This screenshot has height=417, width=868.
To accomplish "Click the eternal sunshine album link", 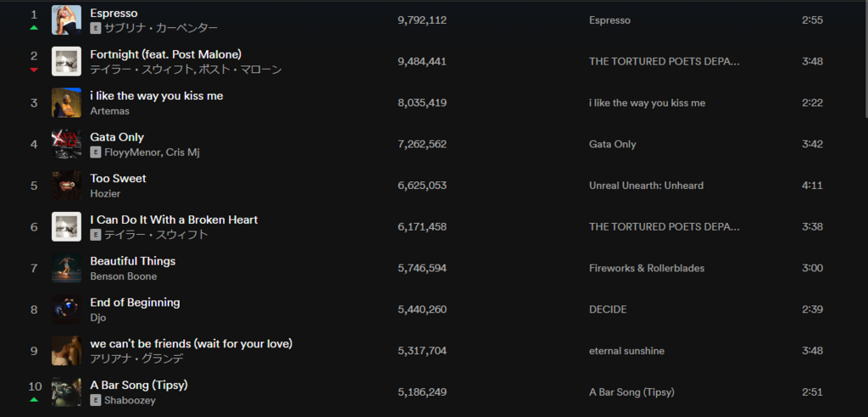I will coord(626,351).
